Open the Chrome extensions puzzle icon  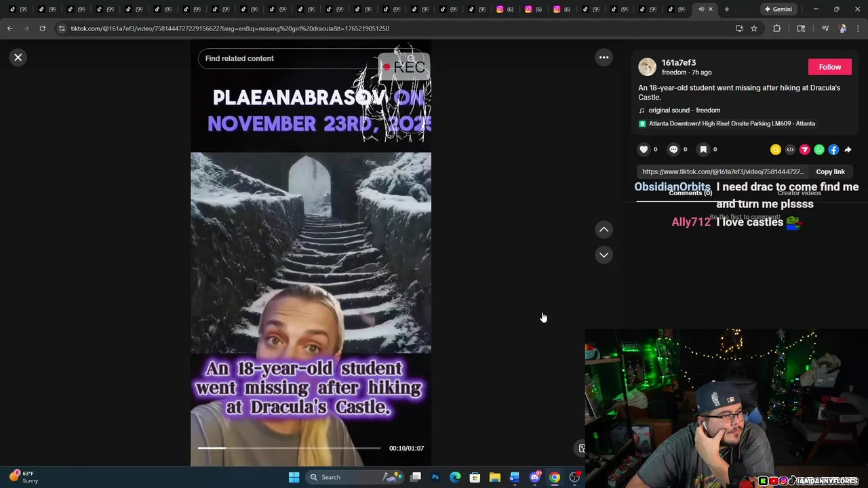point(777,28)
